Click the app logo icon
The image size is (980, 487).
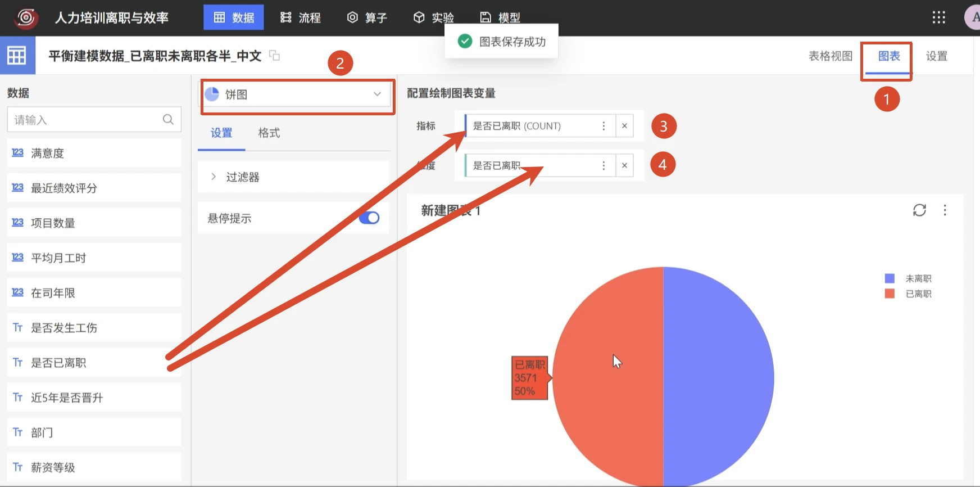tap(26, 17)
